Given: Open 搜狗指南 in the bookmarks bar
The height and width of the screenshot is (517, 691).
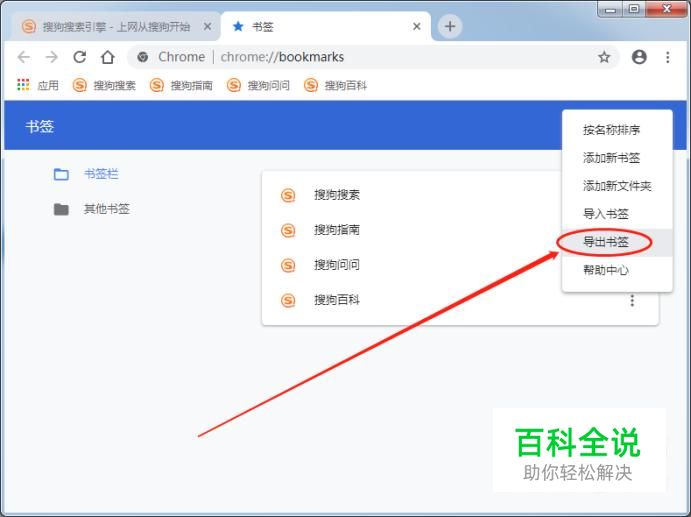Looking at the screenshot, I should point(181,85).
